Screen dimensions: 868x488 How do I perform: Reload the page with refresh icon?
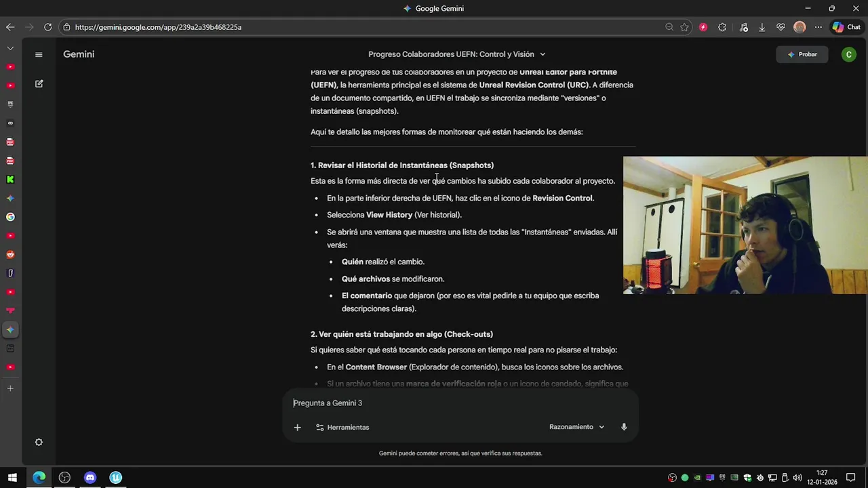(x=47, y=27)
